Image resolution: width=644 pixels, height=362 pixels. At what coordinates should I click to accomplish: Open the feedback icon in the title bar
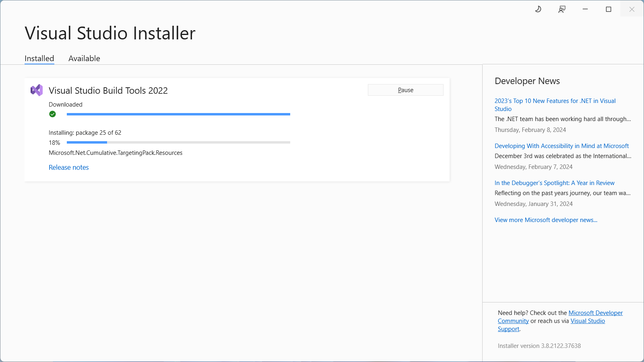click(x=562, y=9)
